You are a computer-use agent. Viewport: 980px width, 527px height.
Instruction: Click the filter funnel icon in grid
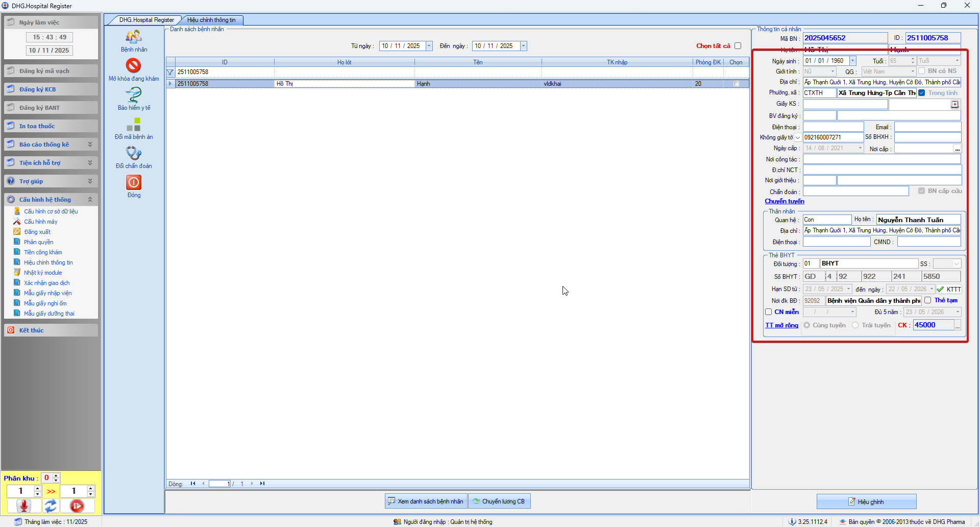[x=170, y=72]
